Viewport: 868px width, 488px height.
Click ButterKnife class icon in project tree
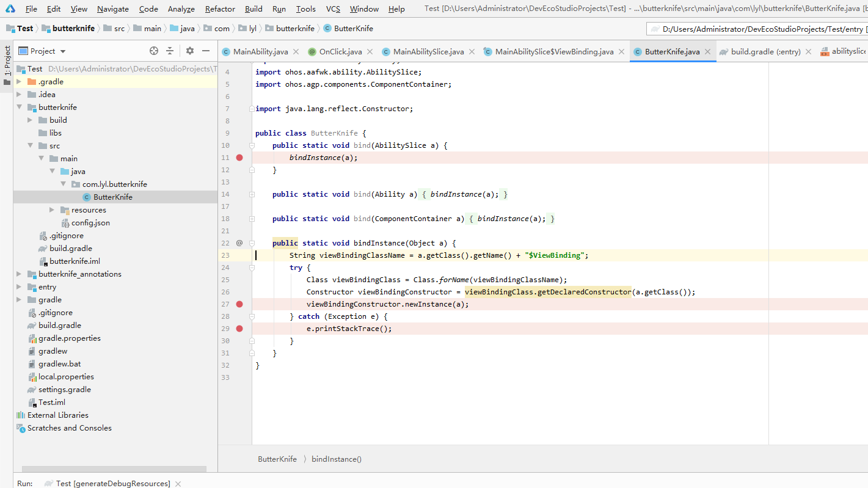coord(87,197)
